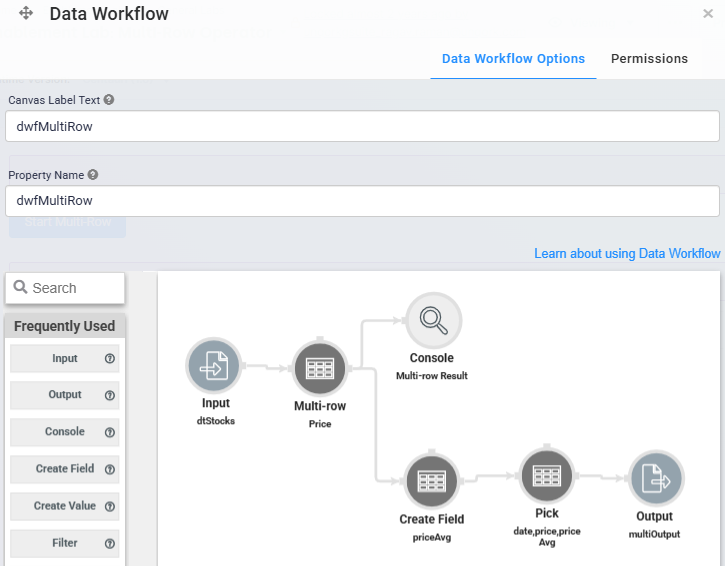Switch to the Permissions tab
This screenshot has width=725, height=566.
tap(649, 59)
